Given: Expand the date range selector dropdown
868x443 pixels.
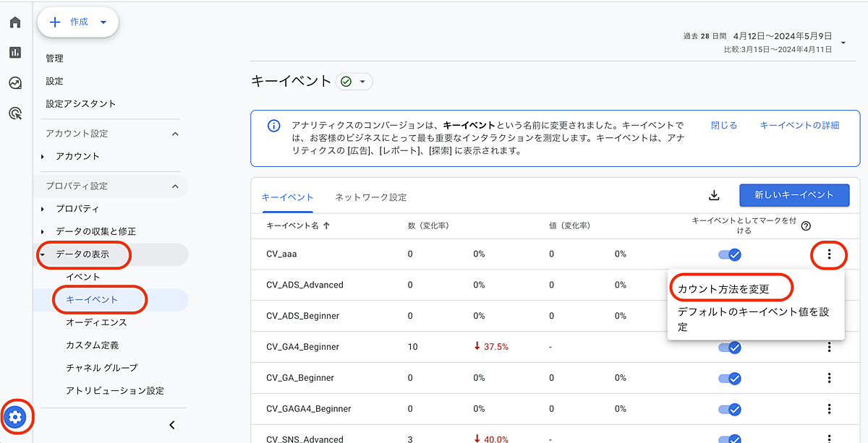Looking at the screenshot, I should (x=843, y=43).
